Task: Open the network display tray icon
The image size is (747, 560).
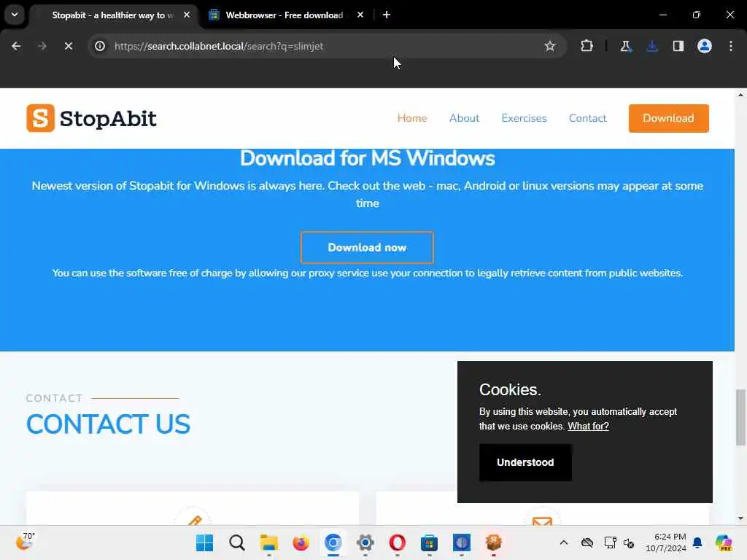Action: 610,542
